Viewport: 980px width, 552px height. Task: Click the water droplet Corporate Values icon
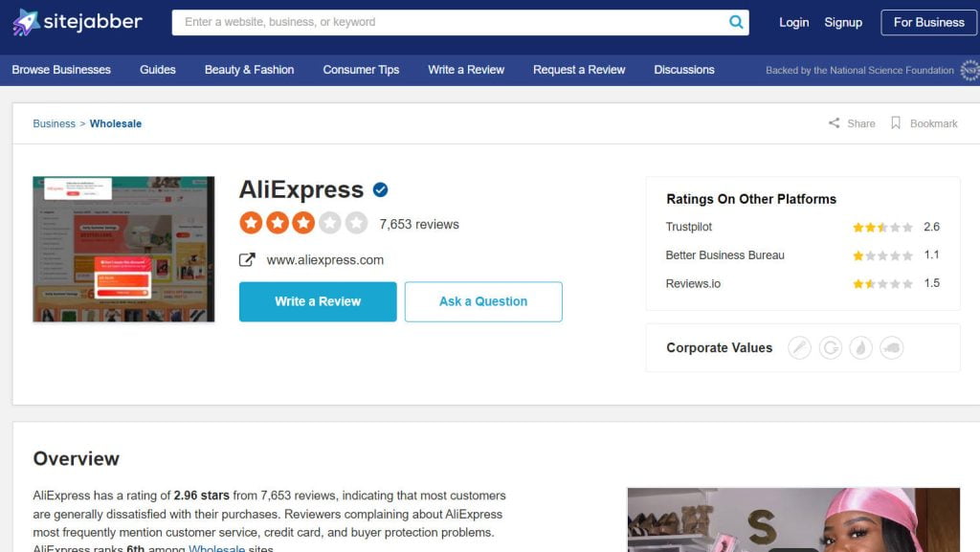tap(861, 347)
